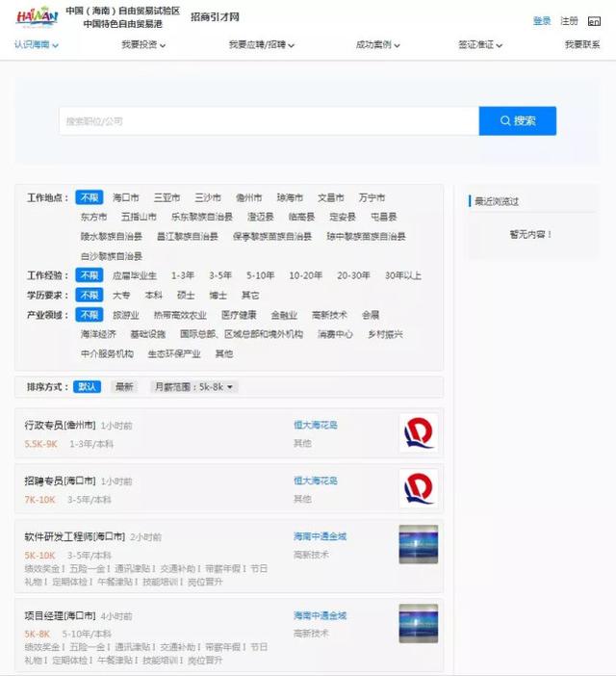Sort results by 最新

pos(124,387)
